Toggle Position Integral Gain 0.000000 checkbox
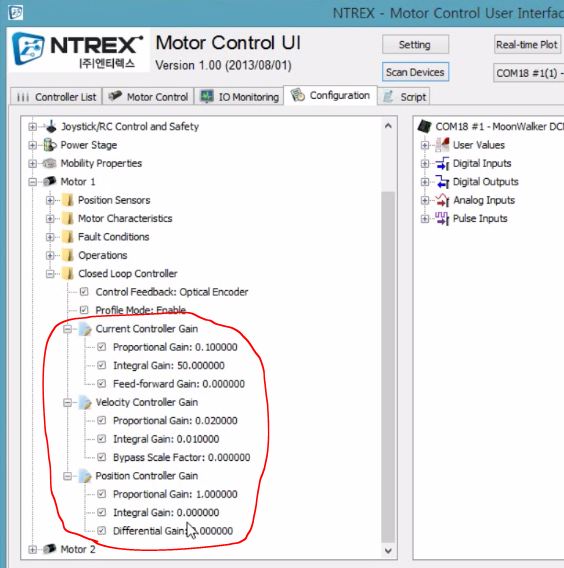The width and height of the screenshot is (564, 568). click(102, 512)
